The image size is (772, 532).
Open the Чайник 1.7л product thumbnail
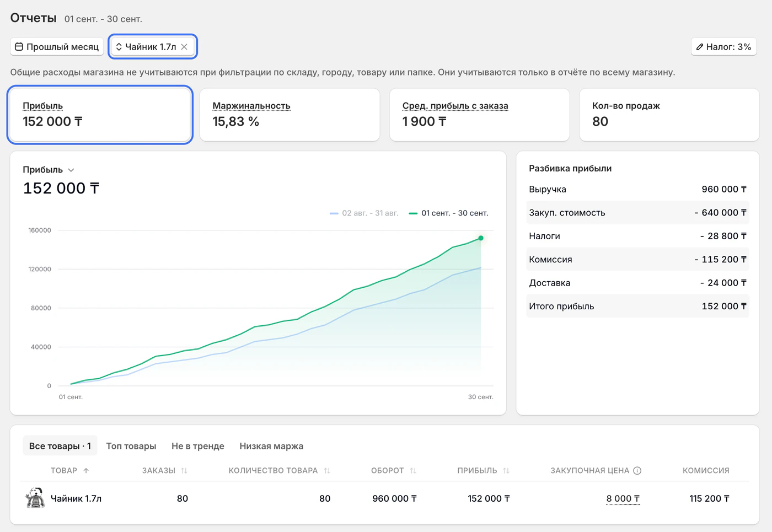point(35,498)
